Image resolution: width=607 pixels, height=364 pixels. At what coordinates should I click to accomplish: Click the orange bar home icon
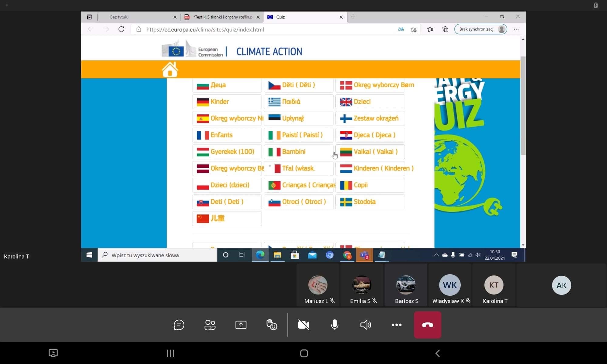coord(170,69)
